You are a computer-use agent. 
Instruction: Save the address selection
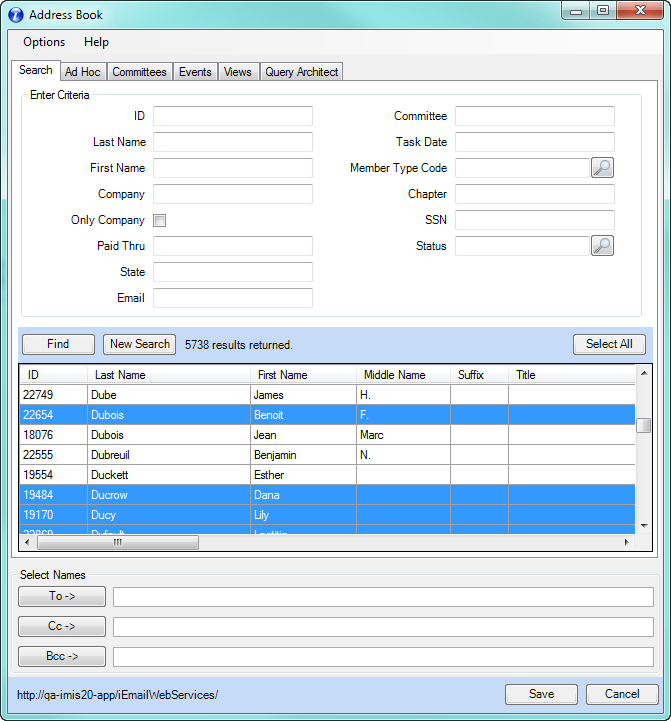click(541, 694)
